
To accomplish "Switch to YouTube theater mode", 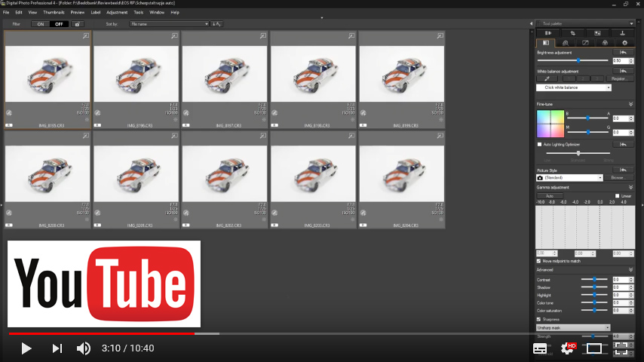I will coord(594,348).
